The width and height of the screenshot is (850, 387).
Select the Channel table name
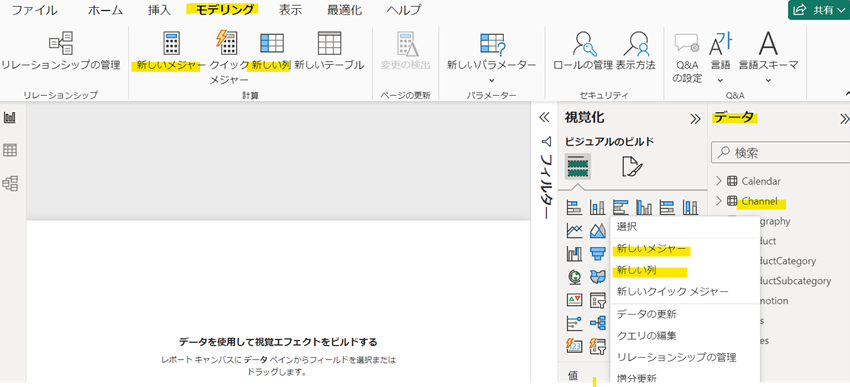coord(759,202)
